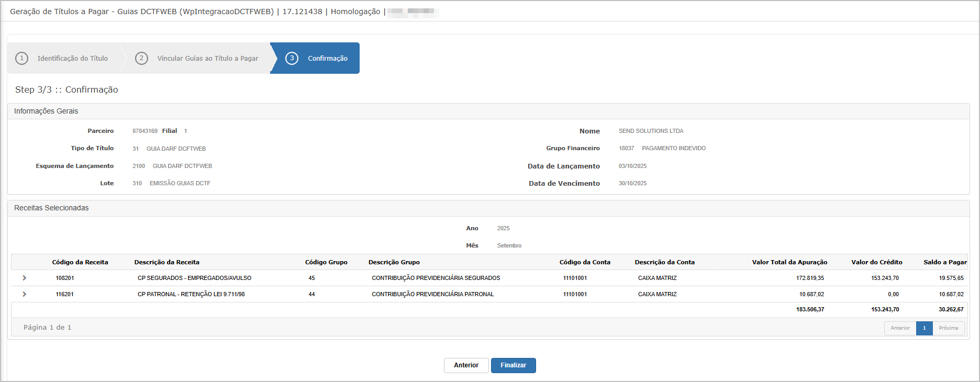Expand row for receita 108201
980x382 pixels.
coord(25,278)
